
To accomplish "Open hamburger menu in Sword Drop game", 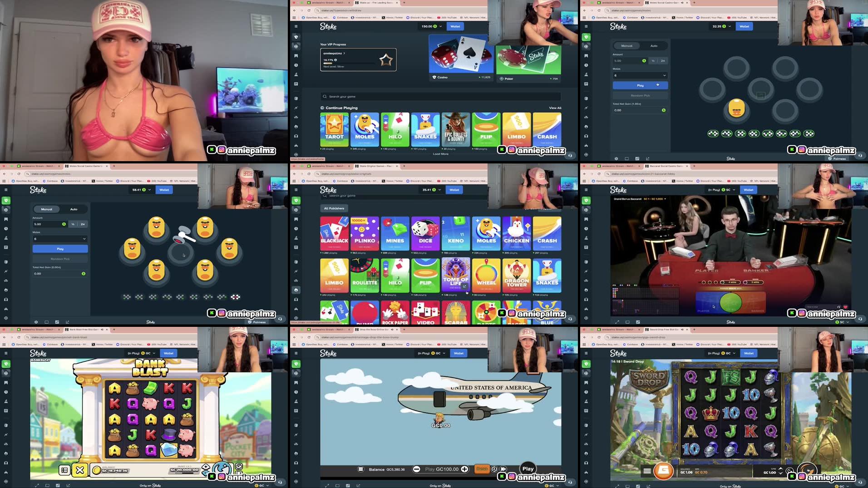I will pyautogui.click(x=647, y=471).
